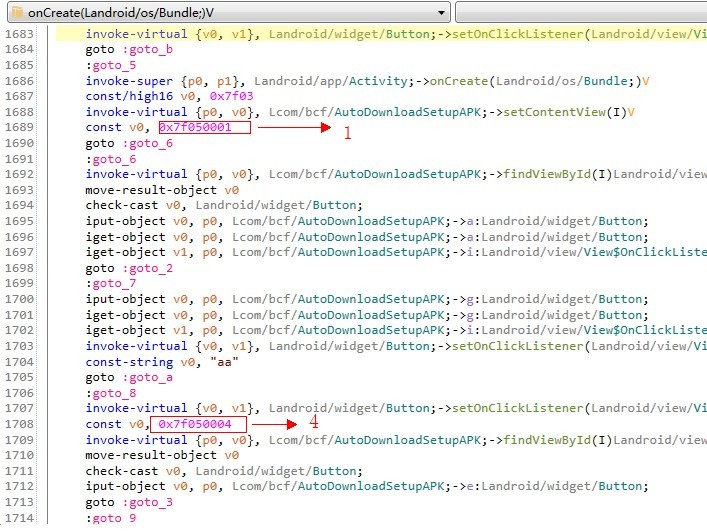Click label ':goto_5' on line 1685
707x531 pixels.
point(110,65)
